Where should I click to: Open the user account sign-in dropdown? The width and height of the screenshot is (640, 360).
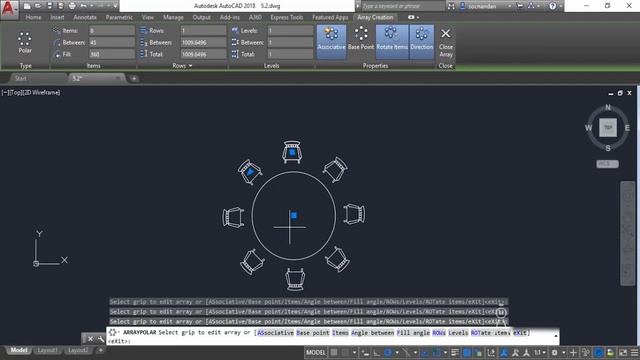click(509, 6)
